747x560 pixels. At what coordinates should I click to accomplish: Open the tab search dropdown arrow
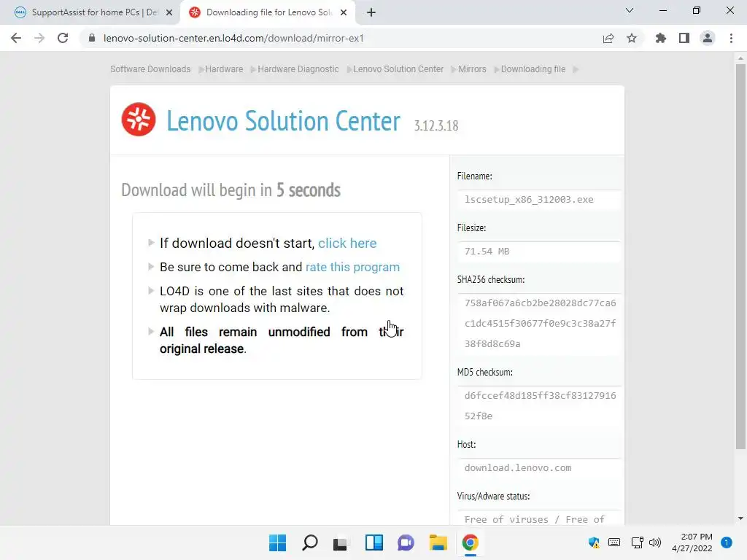click(630, 10)
